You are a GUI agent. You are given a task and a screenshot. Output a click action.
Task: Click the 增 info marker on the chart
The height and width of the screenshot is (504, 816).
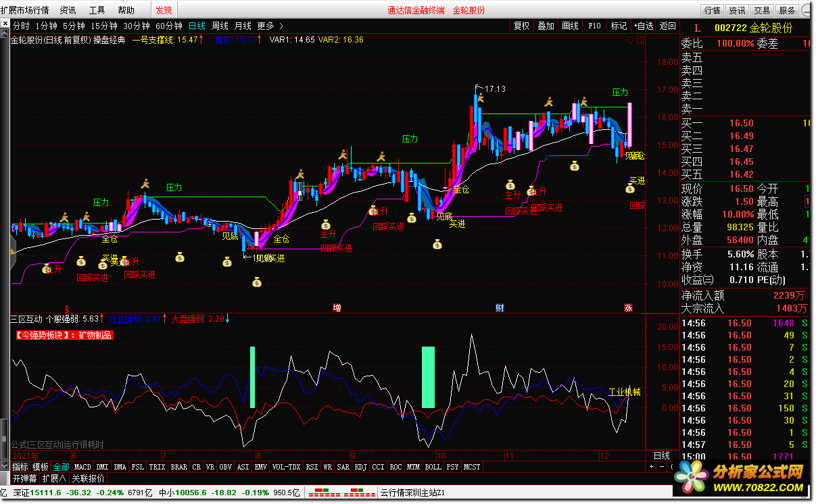(337, 308)
